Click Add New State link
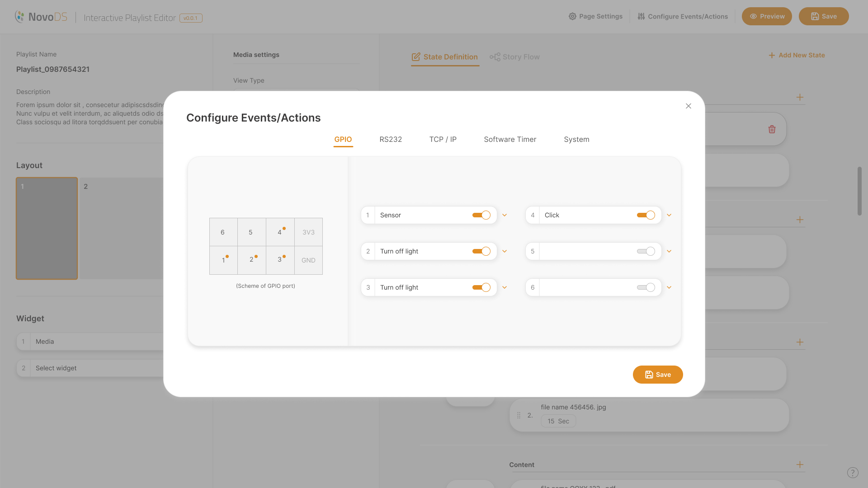Viewport: 868px width, 488px height. (797, 55)
